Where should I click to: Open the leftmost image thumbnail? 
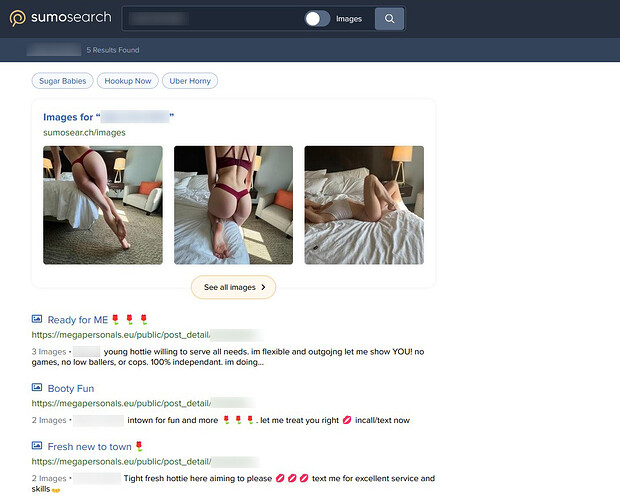[x=103, y=205]
